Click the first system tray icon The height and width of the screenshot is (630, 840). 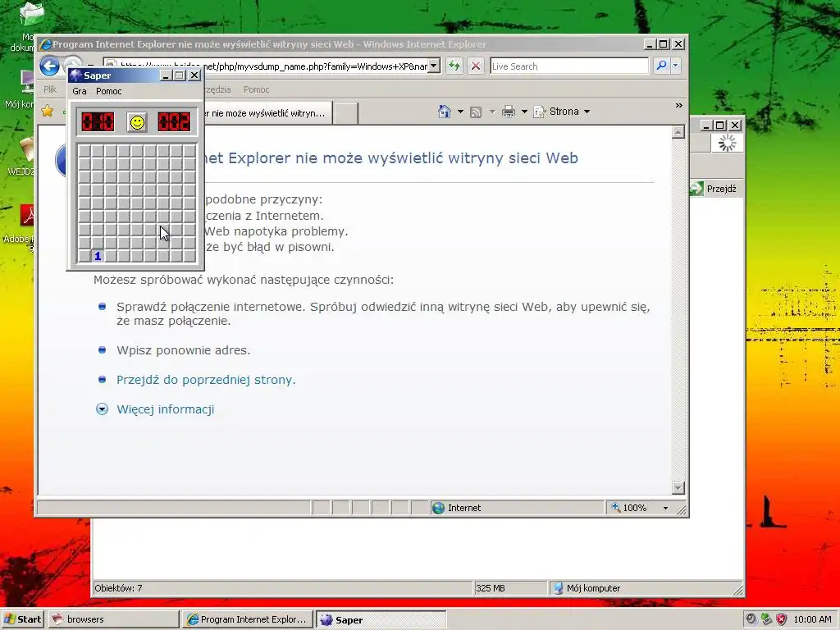pos(751,619)
